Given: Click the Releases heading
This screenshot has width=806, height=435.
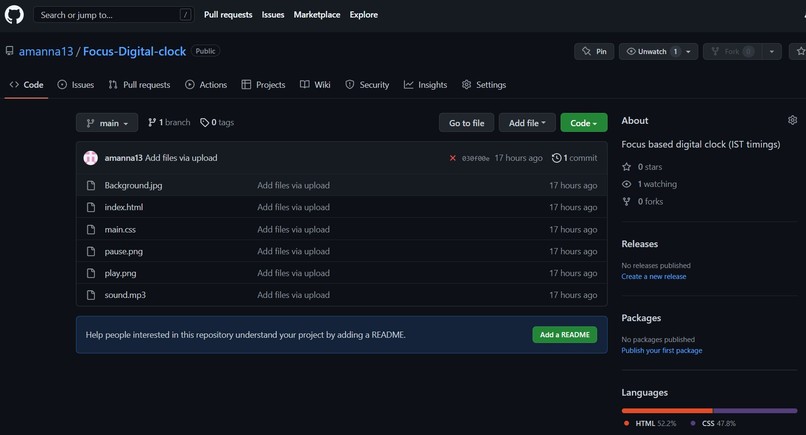Looking at the screenshot, I should tap(639, 244).
